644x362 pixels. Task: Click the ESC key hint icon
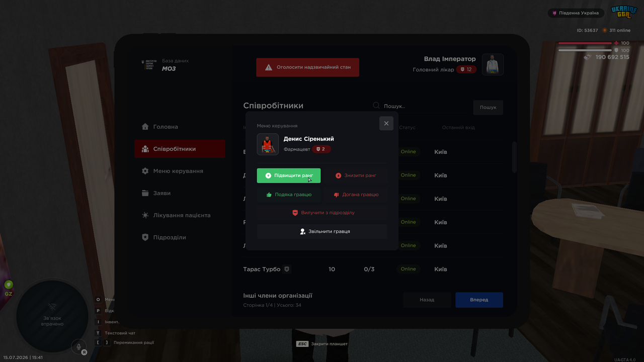tap(302, 344)
